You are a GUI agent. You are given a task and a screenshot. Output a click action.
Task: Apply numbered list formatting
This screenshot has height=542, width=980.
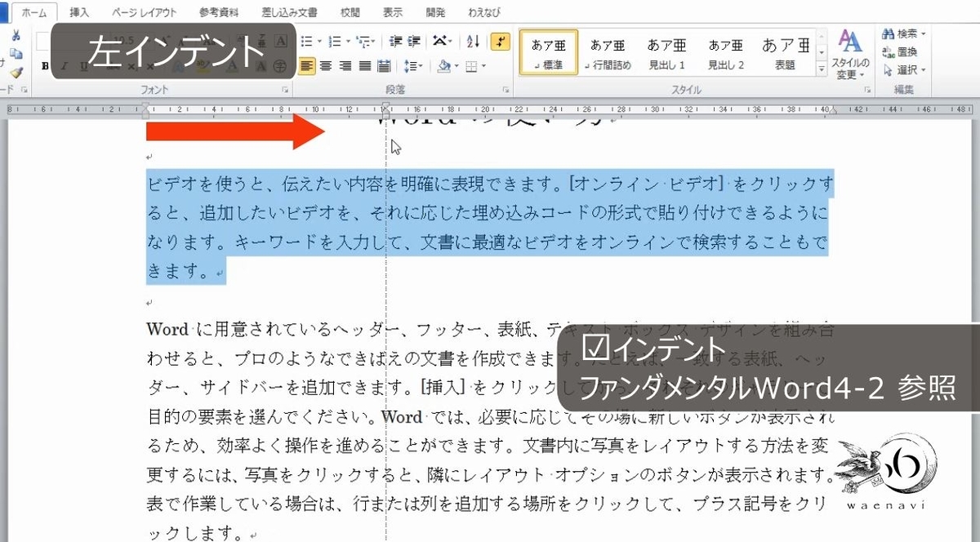(333, 41)
